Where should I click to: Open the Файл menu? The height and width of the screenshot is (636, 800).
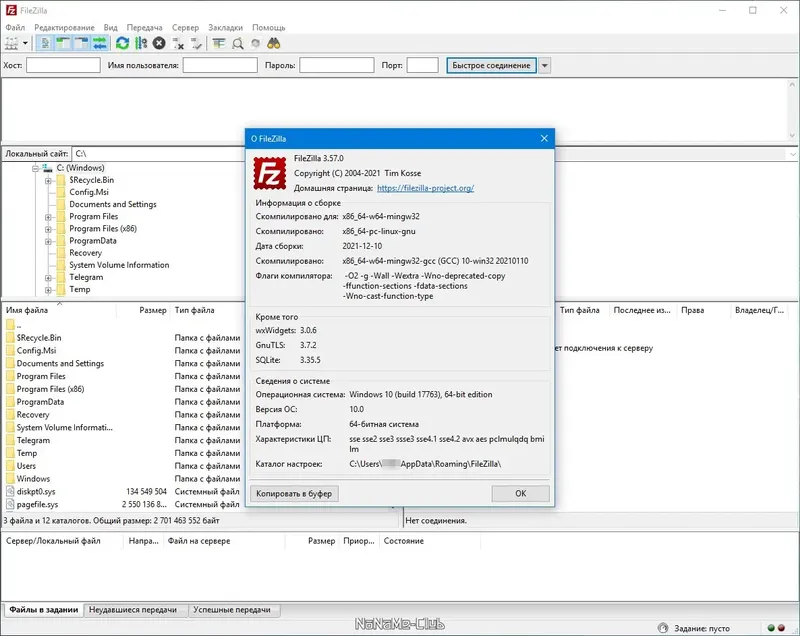15,28
